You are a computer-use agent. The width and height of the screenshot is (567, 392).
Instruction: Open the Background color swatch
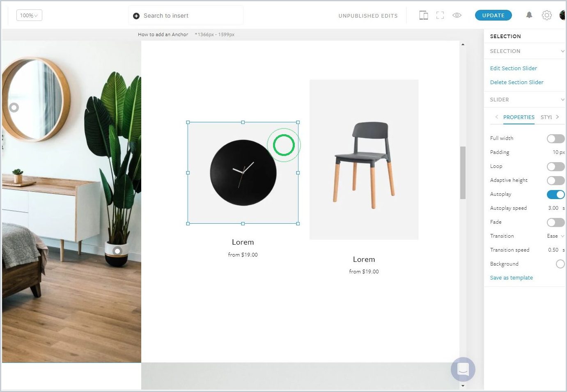coord(560,264)
